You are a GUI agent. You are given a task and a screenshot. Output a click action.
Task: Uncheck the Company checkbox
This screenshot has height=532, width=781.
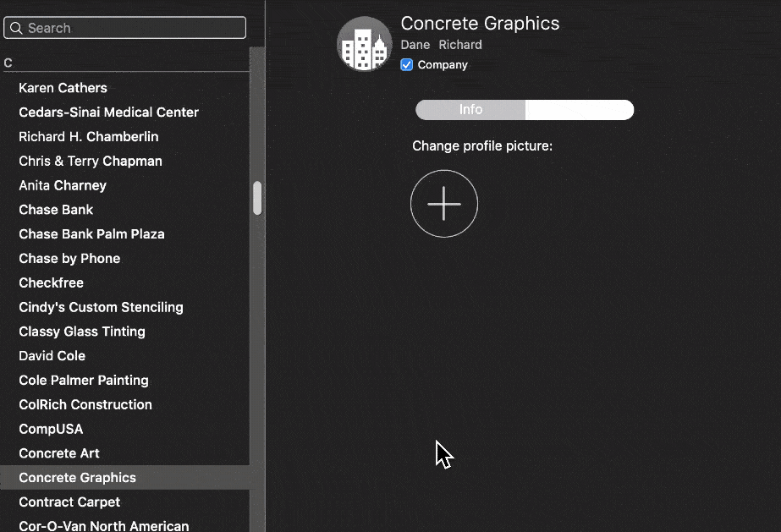[406, 64]
